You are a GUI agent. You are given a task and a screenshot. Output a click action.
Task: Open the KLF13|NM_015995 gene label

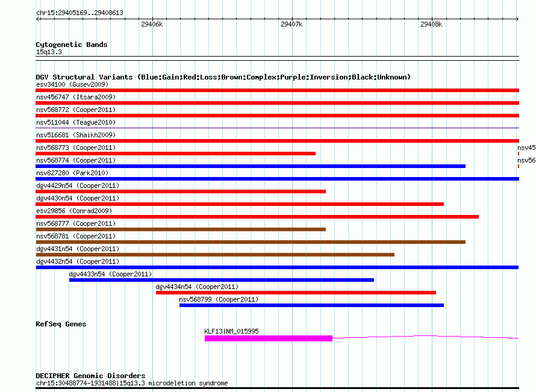coord(231,331)
